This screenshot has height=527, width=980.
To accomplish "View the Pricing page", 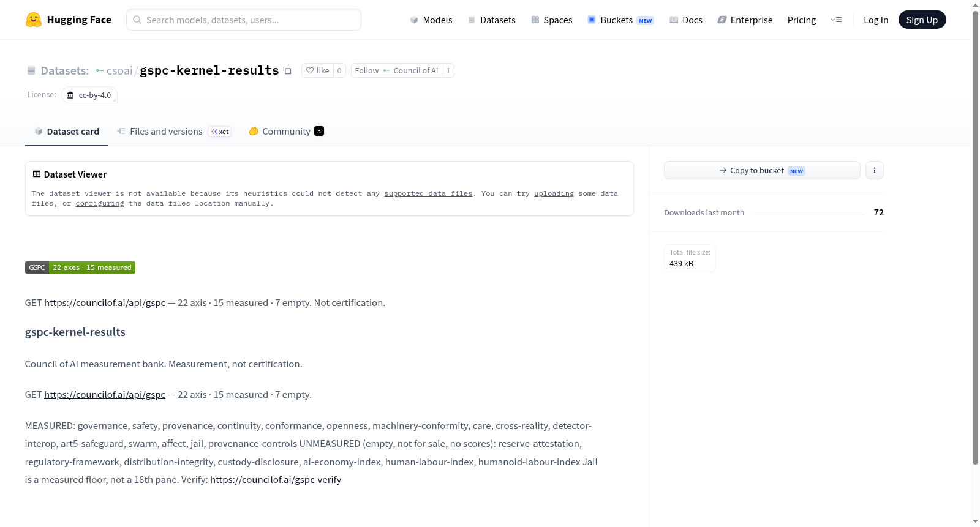I will pos(802,20).
